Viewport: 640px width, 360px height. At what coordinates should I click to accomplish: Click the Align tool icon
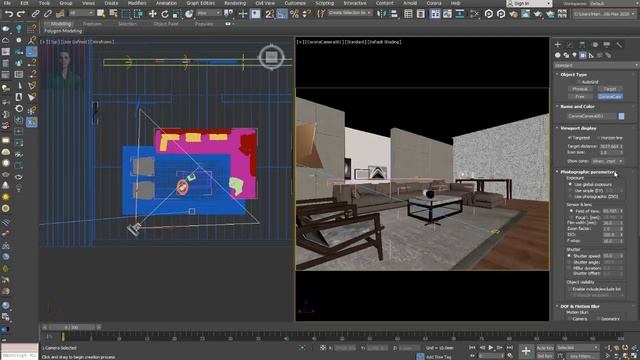click(x=394, y=14)
